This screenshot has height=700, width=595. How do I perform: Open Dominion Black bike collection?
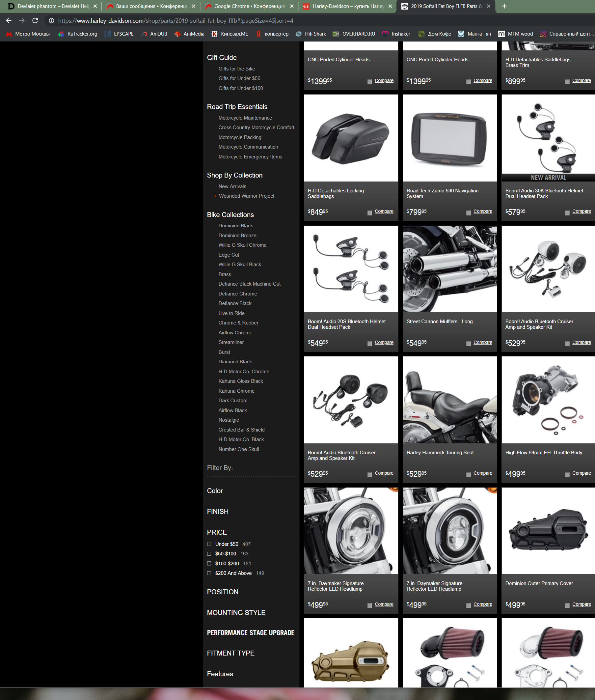pos(236,226)
